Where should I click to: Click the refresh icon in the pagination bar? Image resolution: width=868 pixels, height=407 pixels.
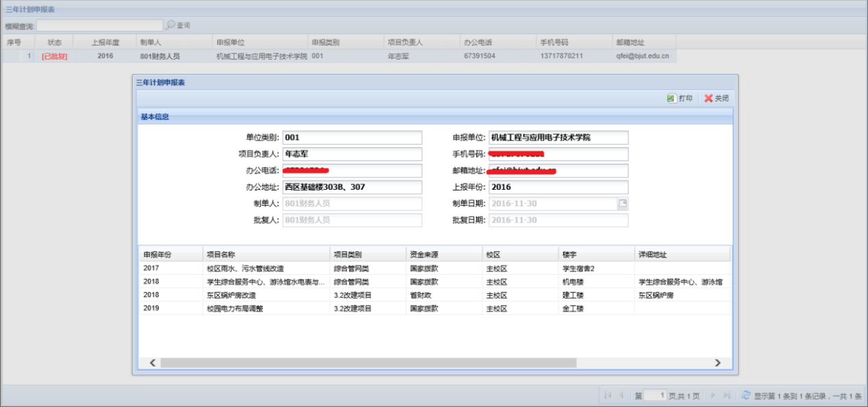point(745,395)
